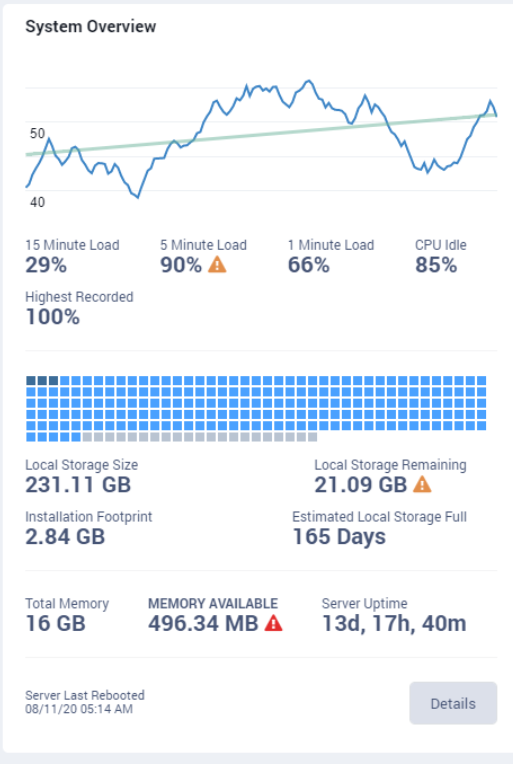The image size is (513, 764).
Task: Click the Details button
Action: pos(453,703)
